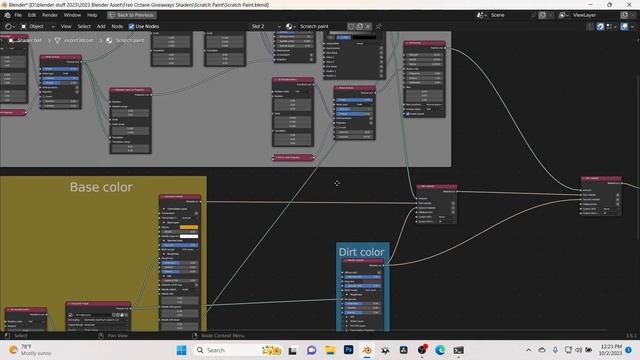Click the microphone tray icon
Viewport: 640px width, 360px height.
[x=555, y=350]
